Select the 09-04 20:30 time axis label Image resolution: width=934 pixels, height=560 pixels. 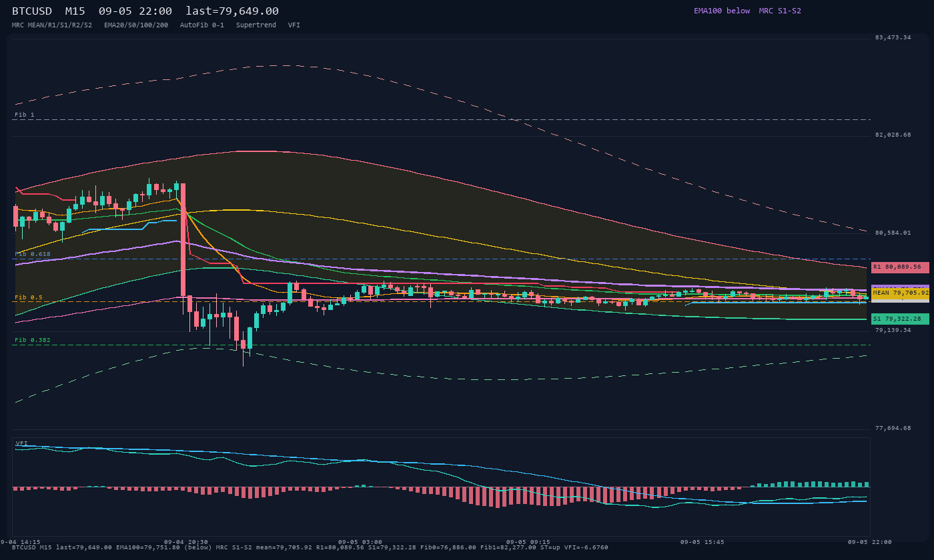[185, 542]
